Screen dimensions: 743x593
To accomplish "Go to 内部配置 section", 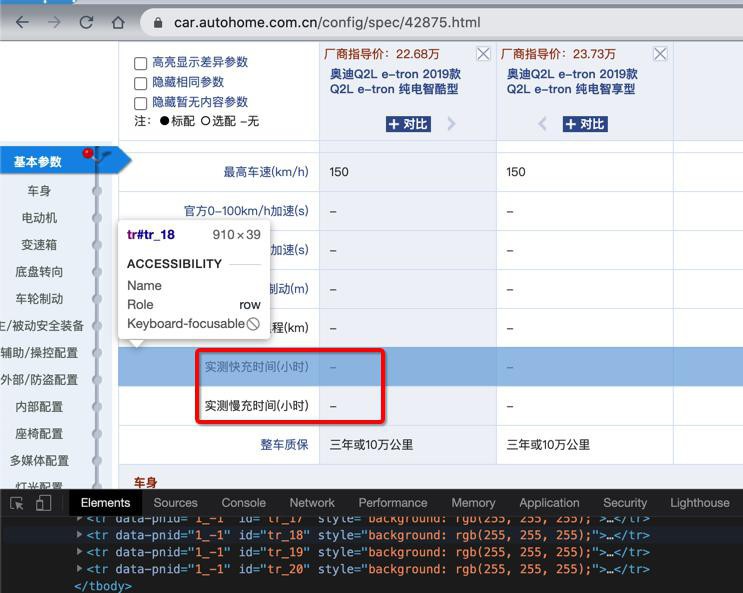I will pos(39,407).
